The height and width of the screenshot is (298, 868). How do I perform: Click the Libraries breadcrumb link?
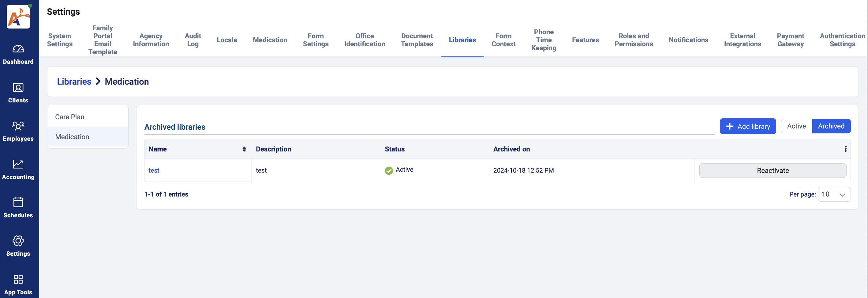point(74,81)
